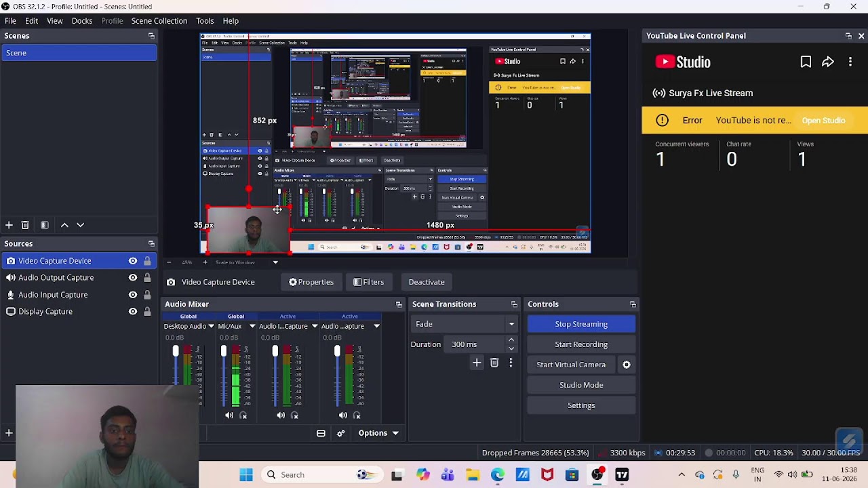Screen dimensions: 868x488
Task: Open Windows Start menu
Action: tap(246, 475)
